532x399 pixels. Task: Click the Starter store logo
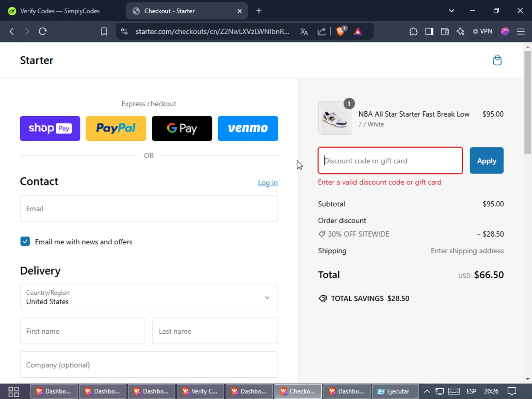coord(37,60)
